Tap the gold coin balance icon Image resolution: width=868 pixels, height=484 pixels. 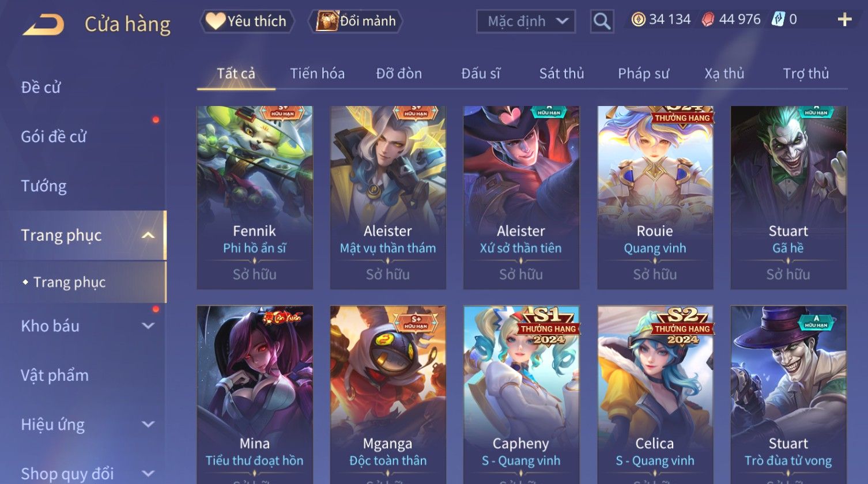(x=638, y=20)
